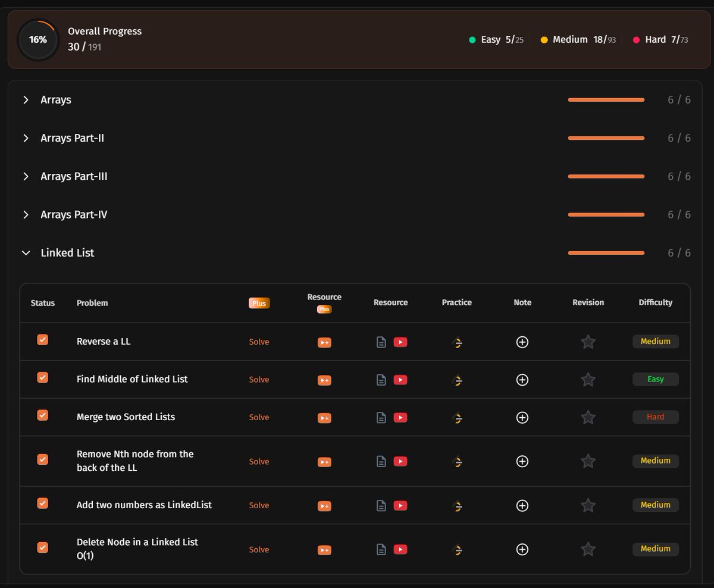Click the Linked List section progress bar
The width and height of the screenshot is (714, 588).
pyautogui.click(x=606, y=253)
